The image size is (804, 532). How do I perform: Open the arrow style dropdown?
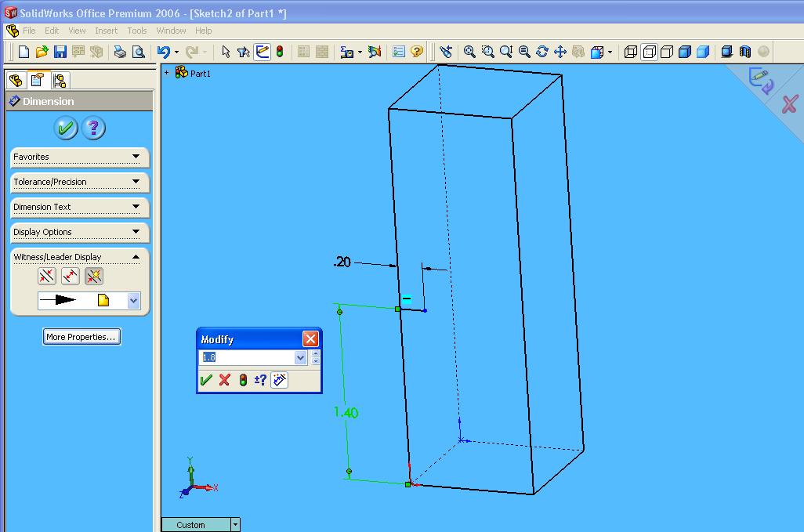[x=133, y=301]
